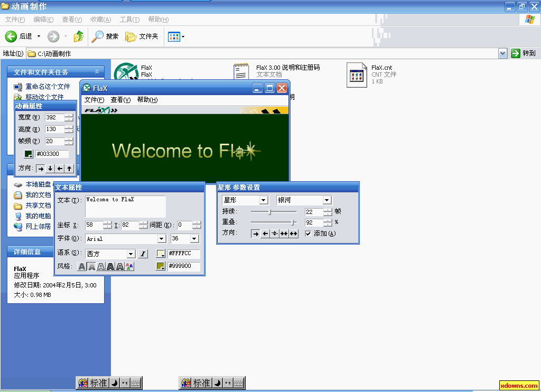This screenshot has height=392, width=541.
Task: Open the dropdown arrow beside 后退
Action: coord(39,36)
